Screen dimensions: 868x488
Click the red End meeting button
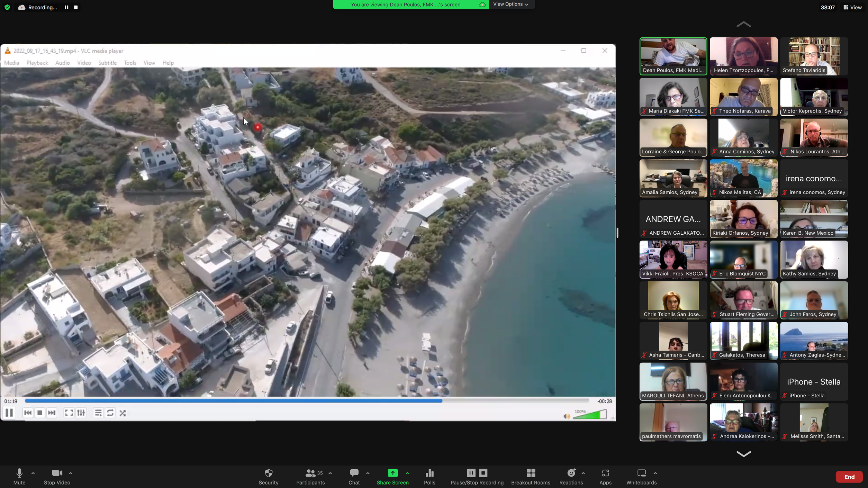[849, 477]
